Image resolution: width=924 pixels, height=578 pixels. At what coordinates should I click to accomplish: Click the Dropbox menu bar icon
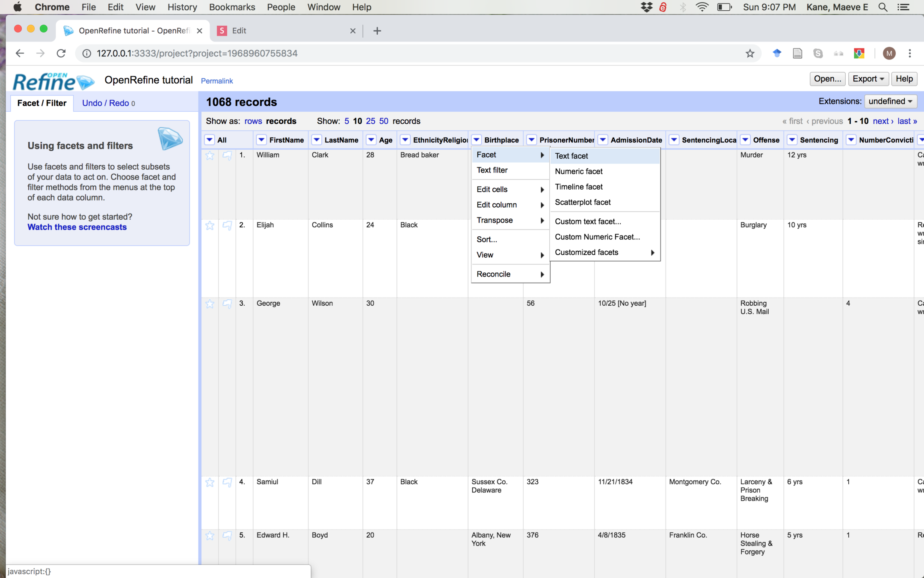point(646,7)
